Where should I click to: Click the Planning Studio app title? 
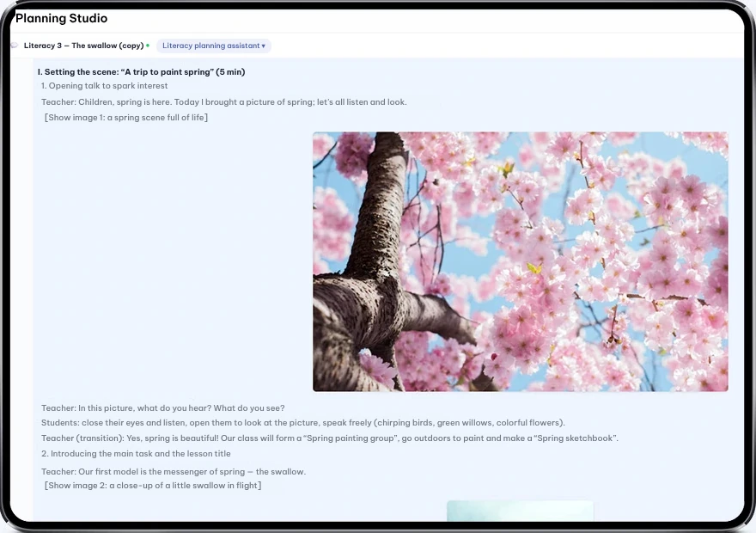(x=61, y=18)
